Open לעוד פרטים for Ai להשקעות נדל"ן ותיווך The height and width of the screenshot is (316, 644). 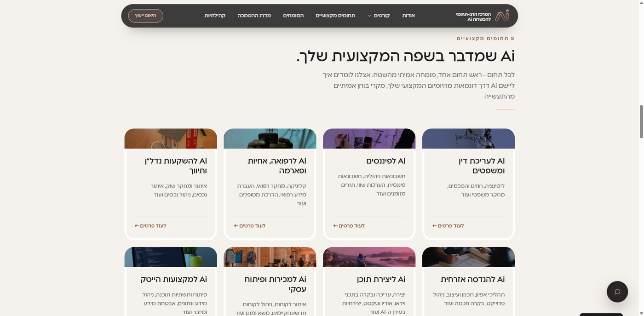click(150, 226)
